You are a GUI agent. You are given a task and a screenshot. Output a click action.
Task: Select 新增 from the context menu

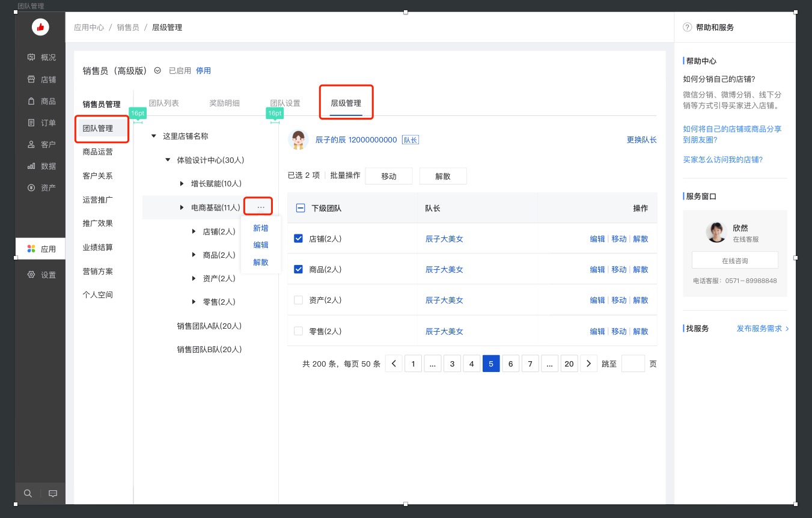[x=261, y=228]
